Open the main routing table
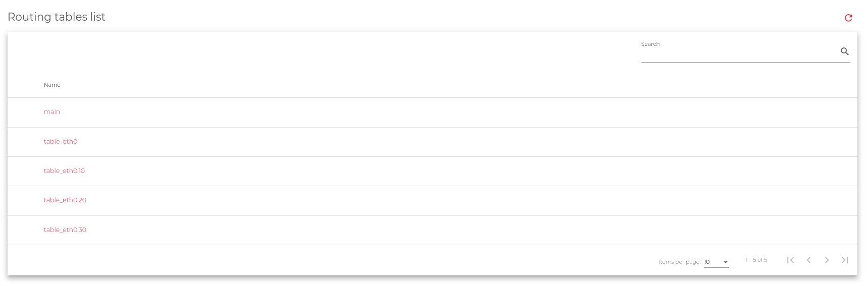 point(52,112)
